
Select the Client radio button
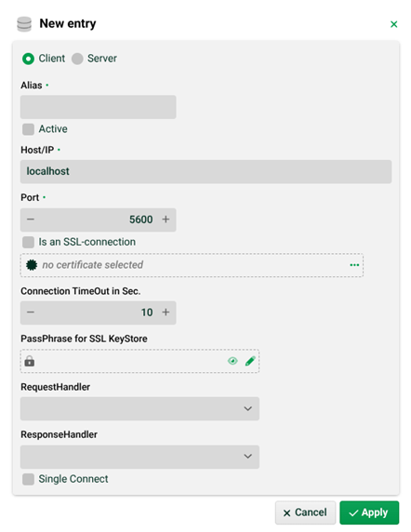pos(28,59)
